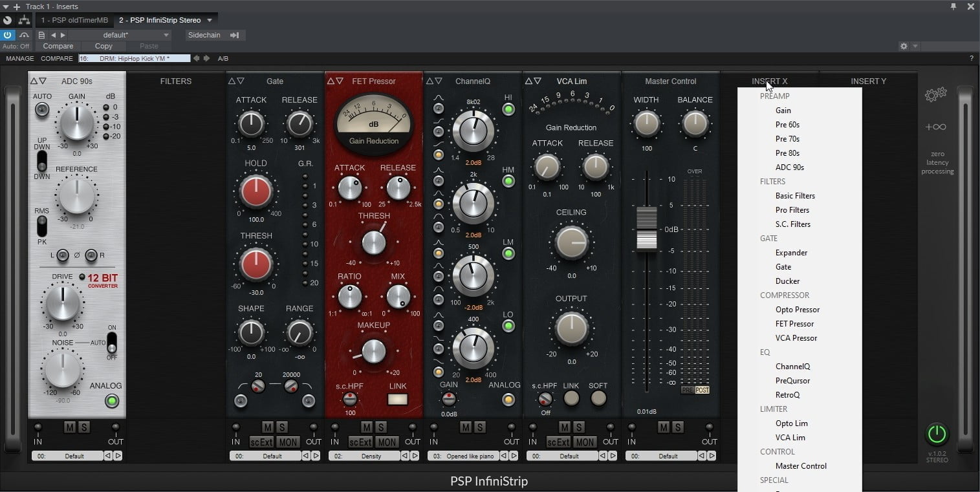Screen dimensions: 980x492
Task: Switch to the 1 - PSP oldTimerMB tab
Action: click(74, 20)
